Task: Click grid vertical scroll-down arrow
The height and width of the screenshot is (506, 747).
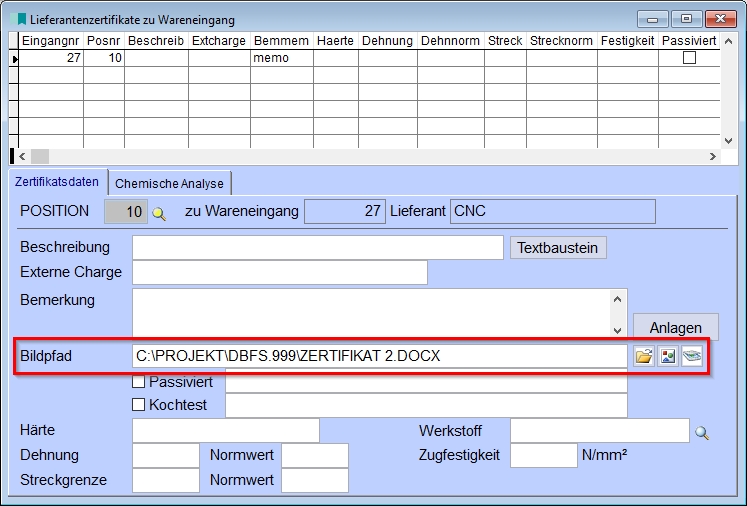Action: point(728,141)
